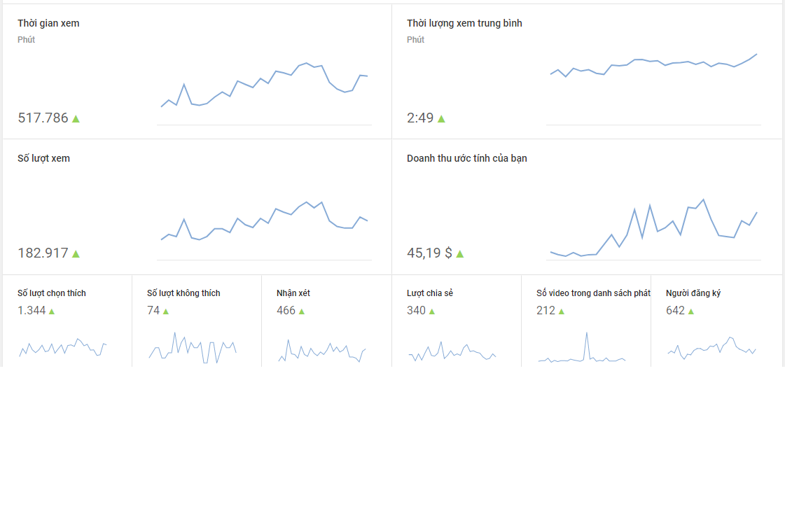Click the estimated revenue line chart
This screenshot has height=532, width=785.
pos(654,230)
